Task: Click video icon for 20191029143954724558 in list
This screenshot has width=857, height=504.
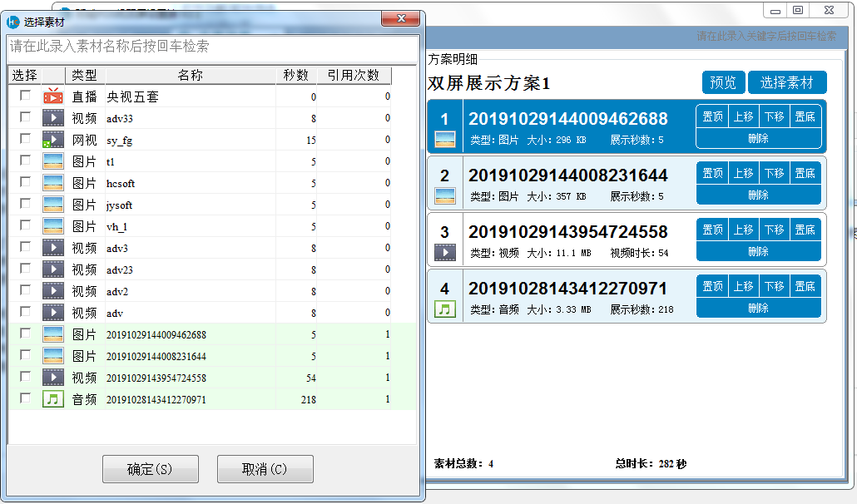Action: click(x=53, y=378)
